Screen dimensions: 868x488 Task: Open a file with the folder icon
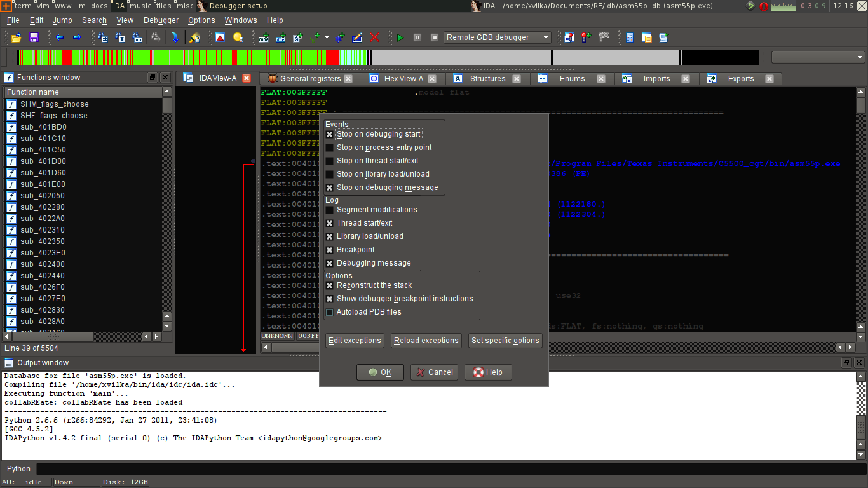[x=17, y=37]
